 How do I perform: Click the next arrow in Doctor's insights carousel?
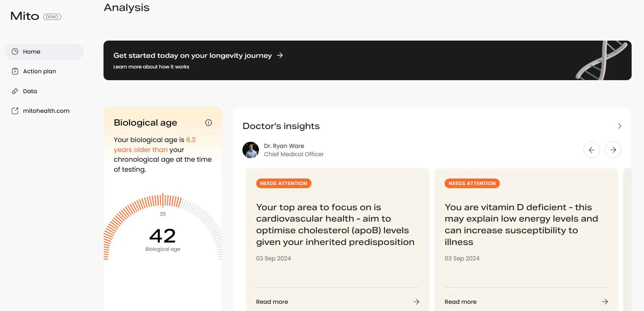[x=613, y=150]
